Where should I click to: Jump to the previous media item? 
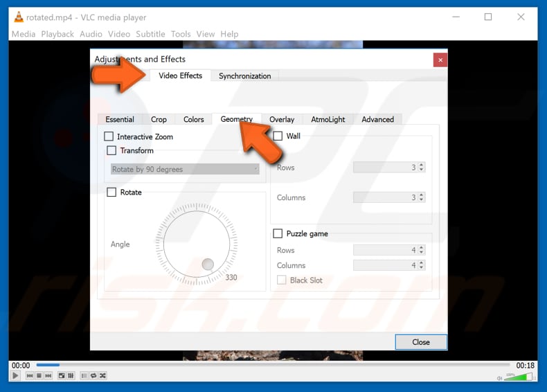click(x=30, y=375)
